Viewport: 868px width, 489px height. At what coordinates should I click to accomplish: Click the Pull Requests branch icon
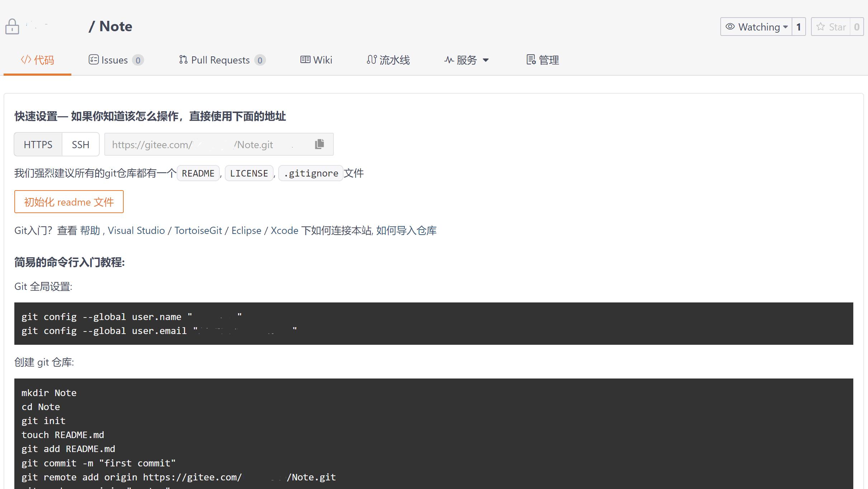pyautogui.click(x=183, y=60)
